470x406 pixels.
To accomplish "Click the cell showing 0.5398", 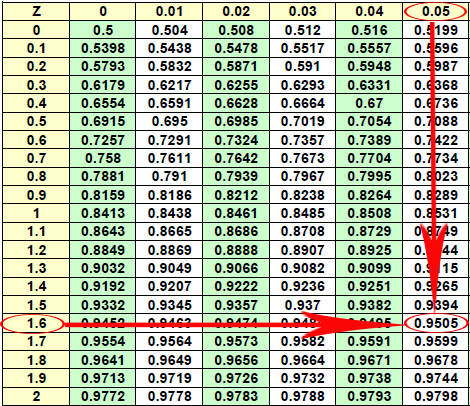I will click(x=103, y=49).
